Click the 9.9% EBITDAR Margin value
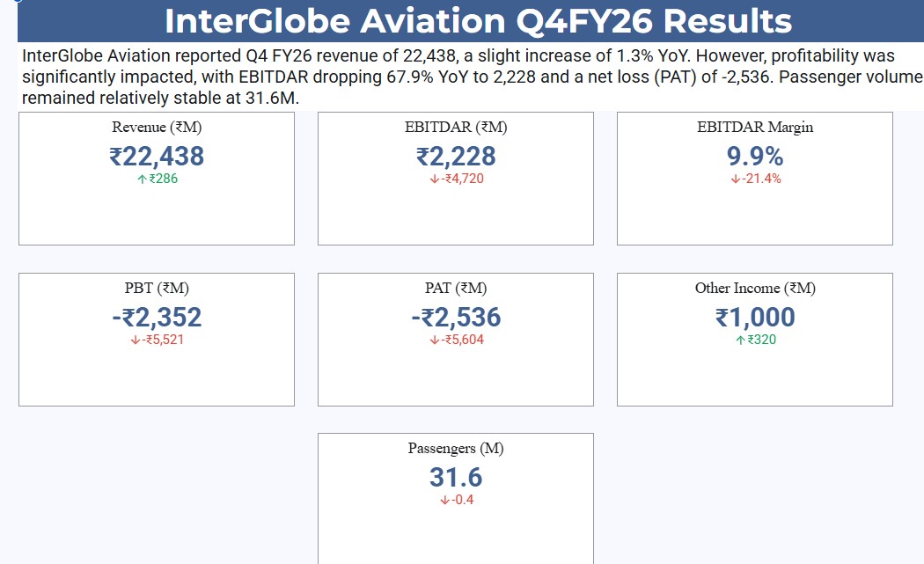The width and height of the screenshot is (924, 564). point(755,156)
